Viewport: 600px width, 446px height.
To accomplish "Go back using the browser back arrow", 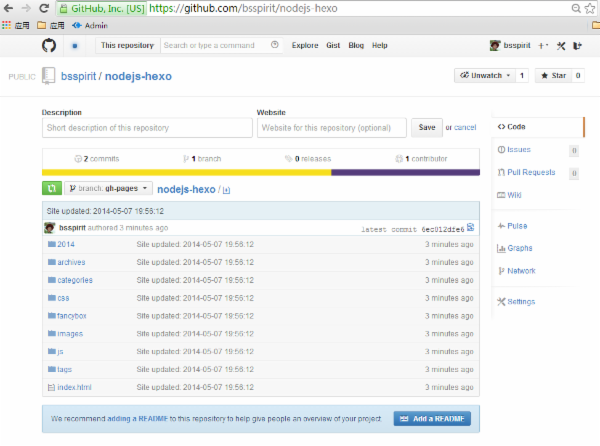I will pos(8,8).
